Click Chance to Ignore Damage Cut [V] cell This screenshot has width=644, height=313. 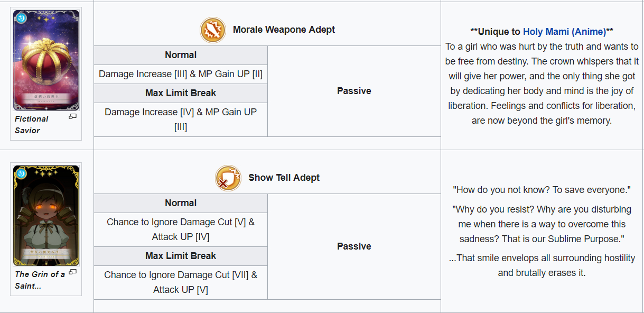coord(181,229)
